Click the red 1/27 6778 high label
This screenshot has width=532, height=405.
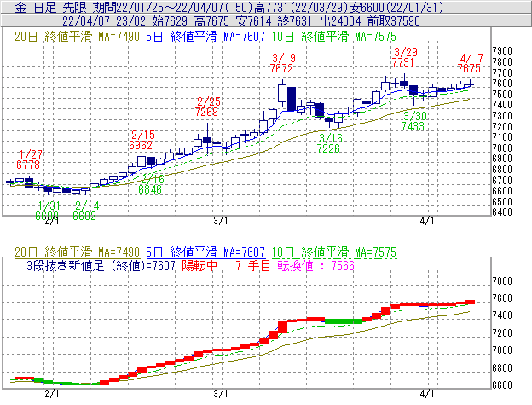[x=29, y=159]
